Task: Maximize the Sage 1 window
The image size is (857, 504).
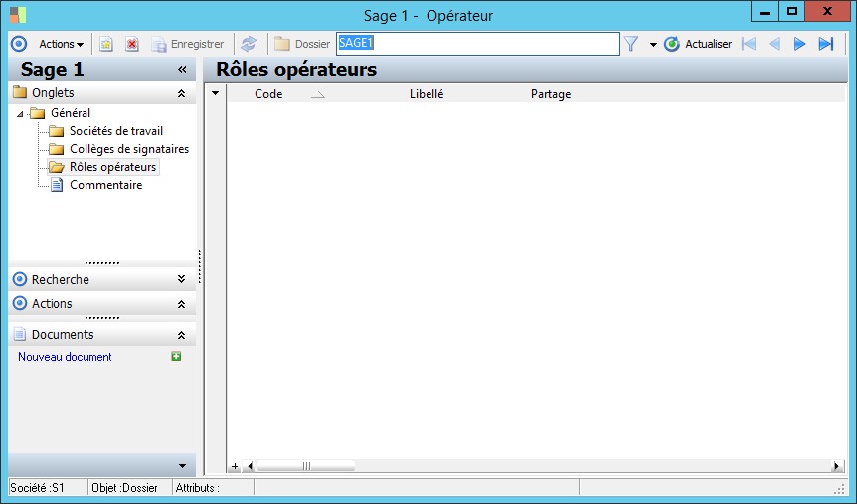Action: tap(792, 12)
